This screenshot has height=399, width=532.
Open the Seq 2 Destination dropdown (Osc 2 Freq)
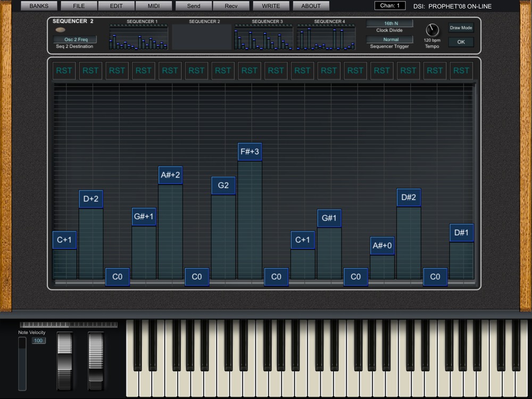(75, 39)
